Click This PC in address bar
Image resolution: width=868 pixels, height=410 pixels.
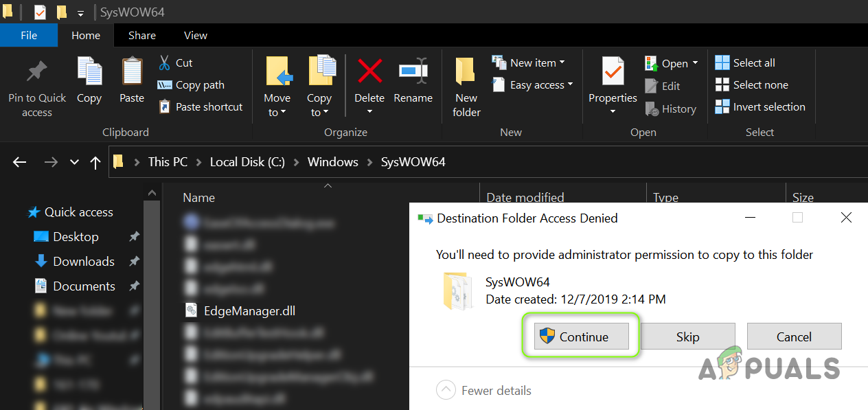pos(168,162)
